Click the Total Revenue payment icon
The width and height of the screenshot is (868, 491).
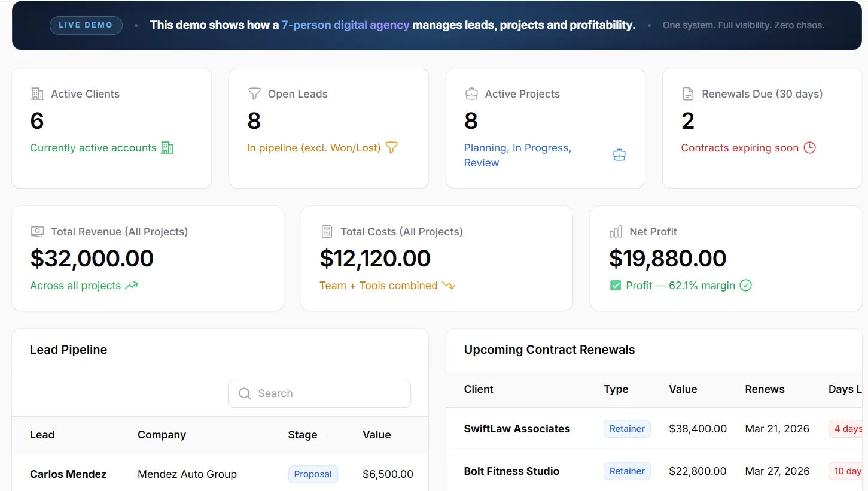coord(37,231)
